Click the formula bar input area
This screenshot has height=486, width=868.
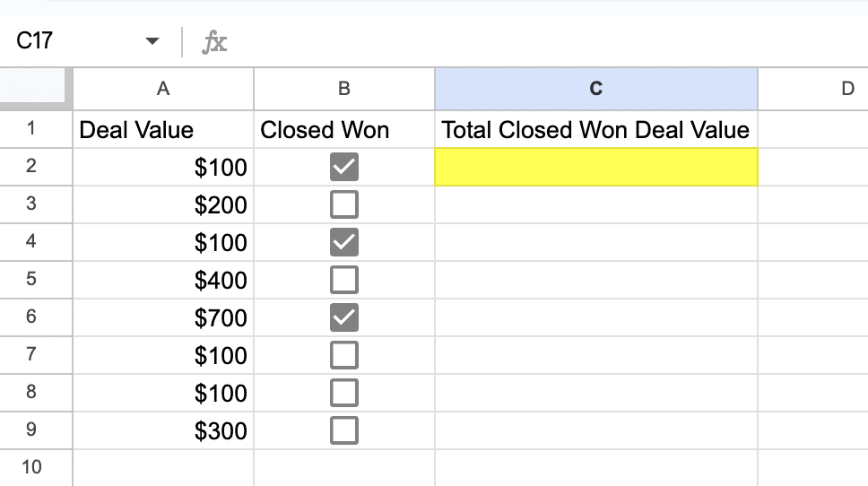pos(538,41)
